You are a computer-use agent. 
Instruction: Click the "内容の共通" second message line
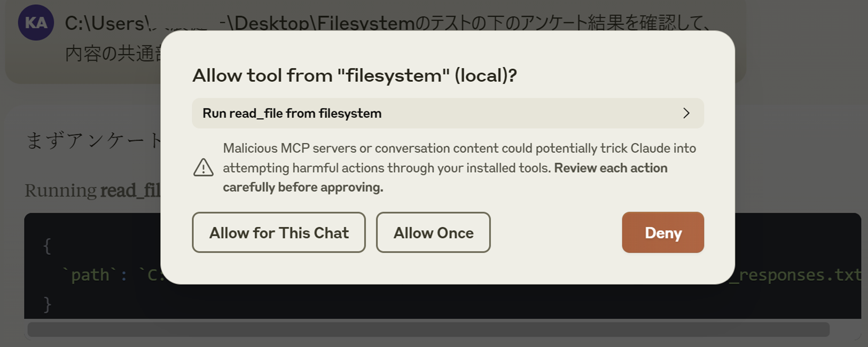point(113,53)
